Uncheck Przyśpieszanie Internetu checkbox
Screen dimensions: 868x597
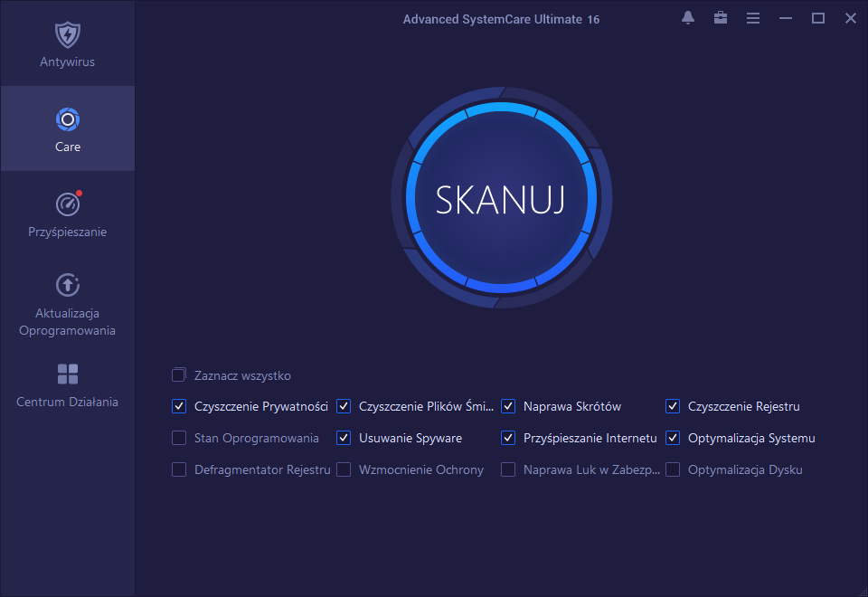(508, 438)
